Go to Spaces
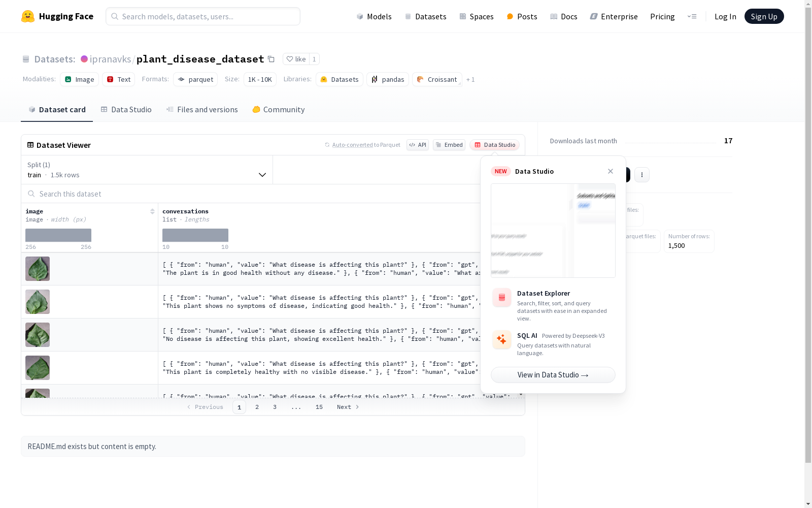The image size is (812, 508). pos(477,16)
